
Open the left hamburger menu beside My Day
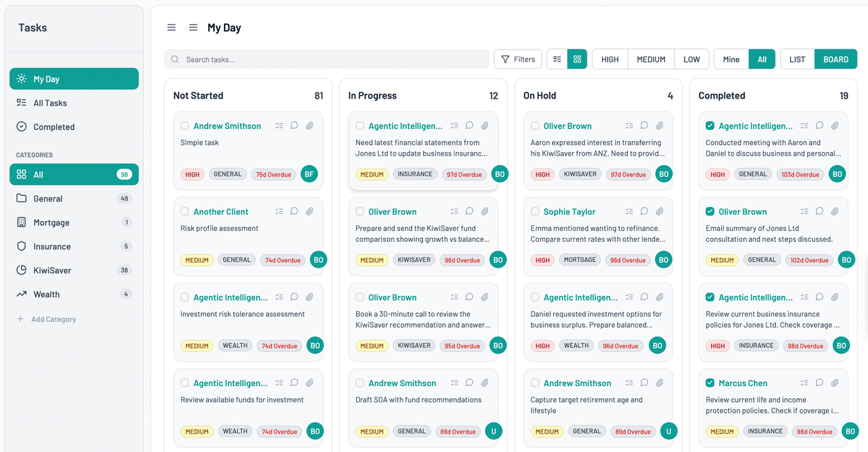point(171,27)
